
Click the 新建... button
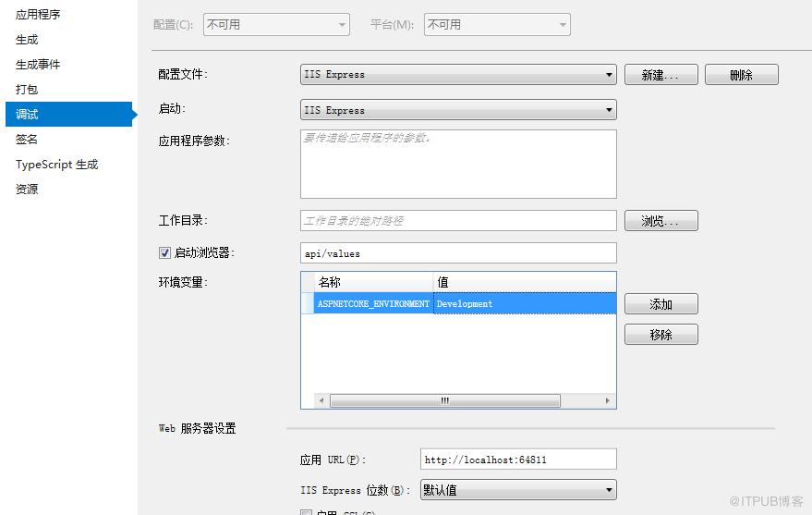661,75
